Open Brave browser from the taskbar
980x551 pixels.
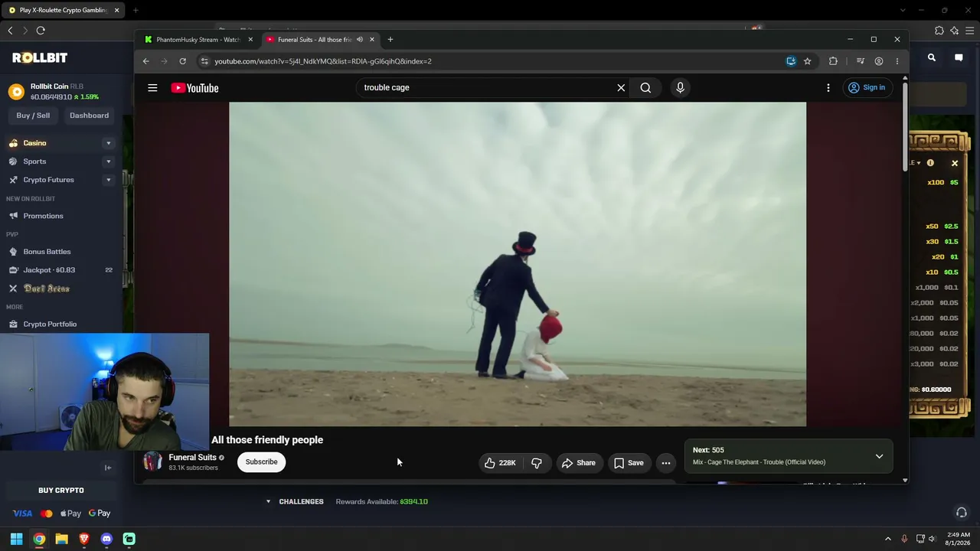pyautogui.click(x=84, y=539)
